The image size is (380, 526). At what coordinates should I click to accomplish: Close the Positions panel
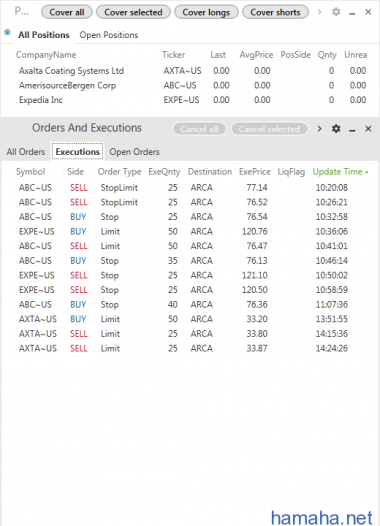(368, 12)
